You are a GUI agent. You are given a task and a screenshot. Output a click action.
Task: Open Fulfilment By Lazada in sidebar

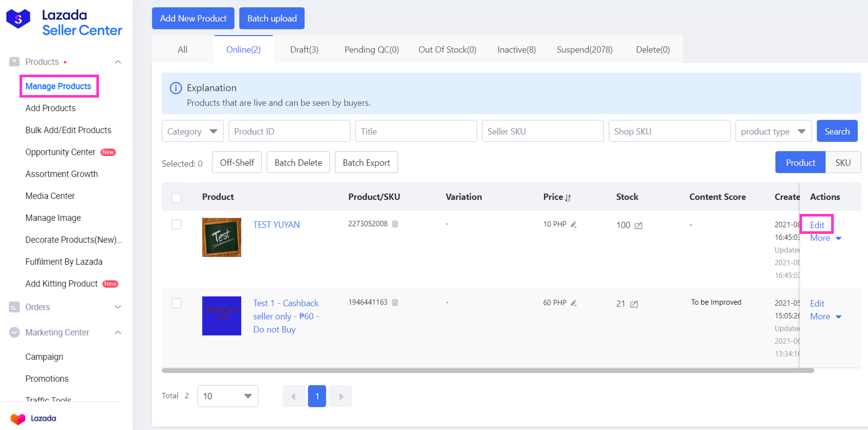64,262
